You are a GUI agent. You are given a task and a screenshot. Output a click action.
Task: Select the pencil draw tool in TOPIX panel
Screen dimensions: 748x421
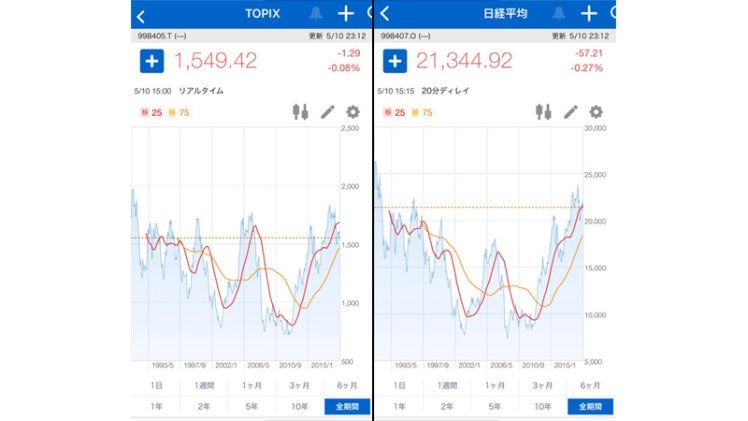[x=328, y=112]
